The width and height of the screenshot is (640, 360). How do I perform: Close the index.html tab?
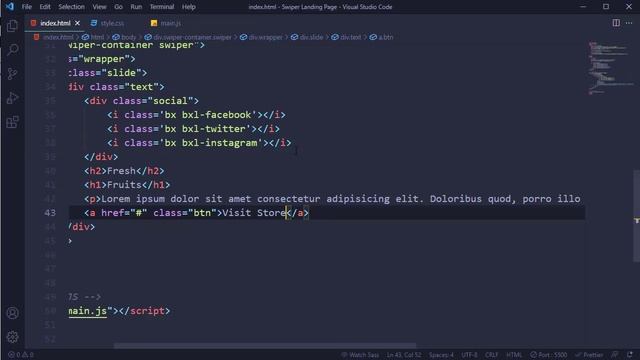(78, 23)
